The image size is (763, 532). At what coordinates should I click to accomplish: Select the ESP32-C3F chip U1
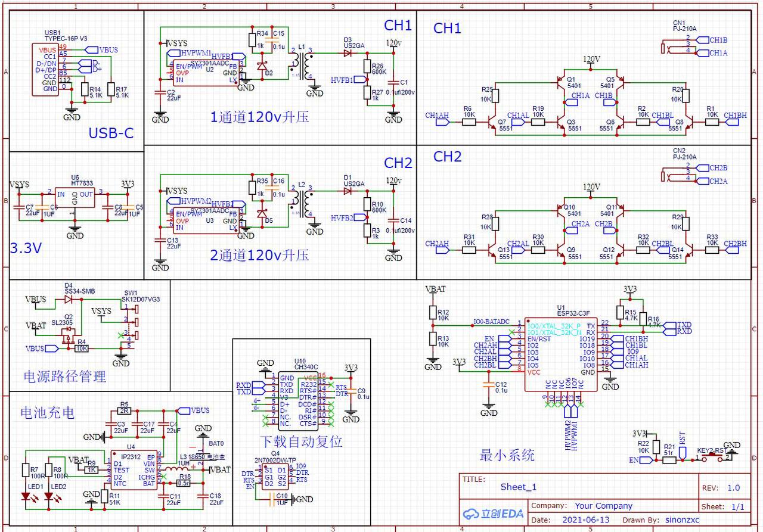[560, 354]
